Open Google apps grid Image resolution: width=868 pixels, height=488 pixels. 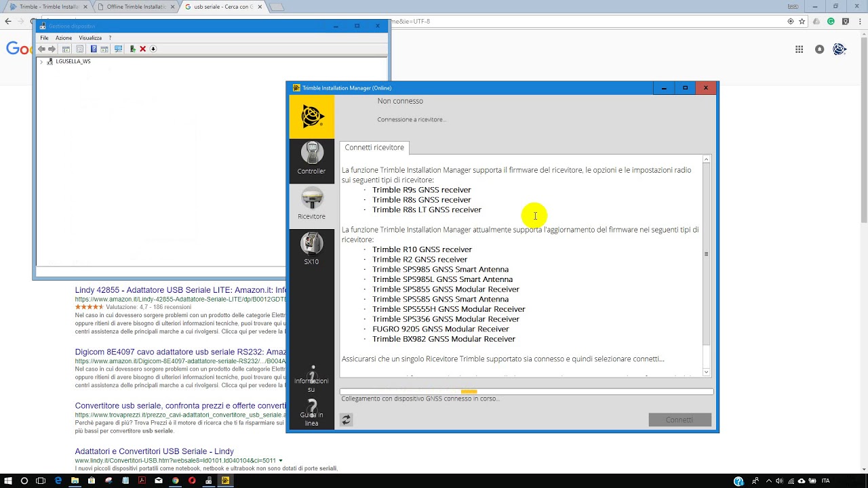(799, 49)
